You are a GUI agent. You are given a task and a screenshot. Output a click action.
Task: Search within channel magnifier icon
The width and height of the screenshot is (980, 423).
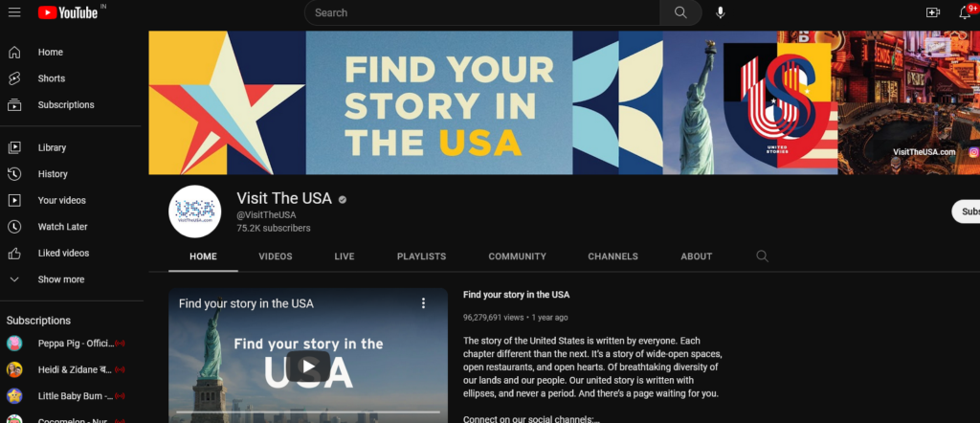tap(762, 256)
